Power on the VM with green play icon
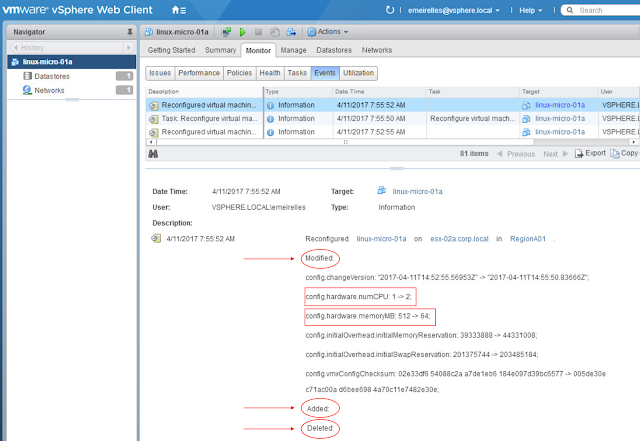The image size is (640, 441). click(242, 32)
